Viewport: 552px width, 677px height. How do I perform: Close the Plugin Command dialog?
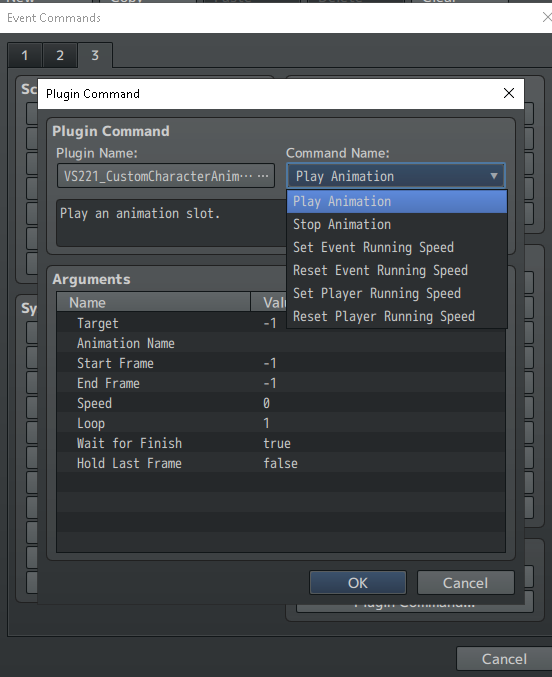pyautogui.click(x=509, y=93)
